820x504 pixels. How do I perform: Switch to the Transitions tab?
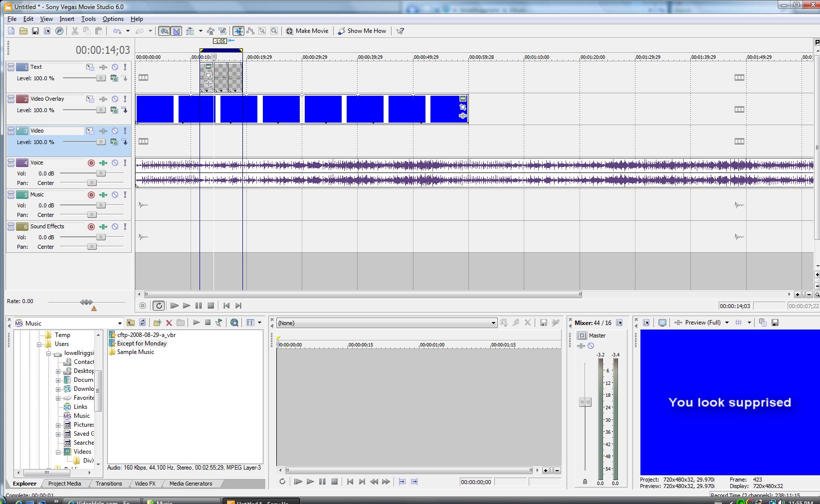[x=109, y=484]
